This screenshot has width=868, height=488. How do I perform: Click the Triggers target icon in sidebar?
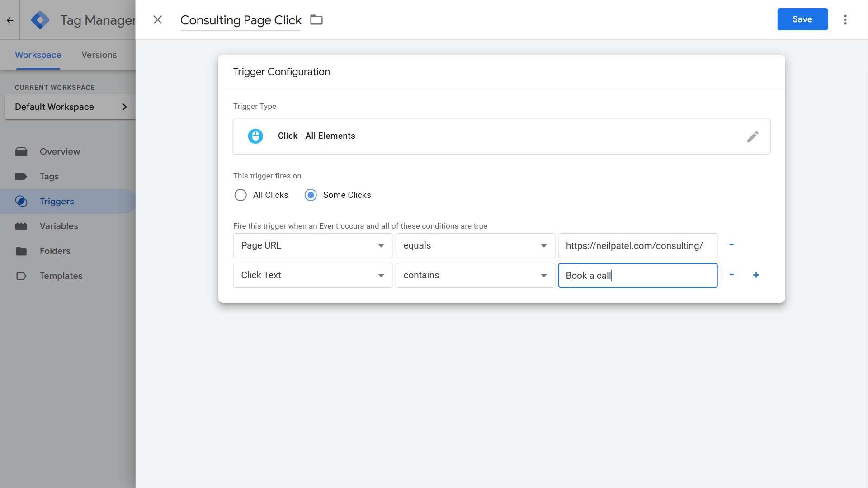pos(21,202)
